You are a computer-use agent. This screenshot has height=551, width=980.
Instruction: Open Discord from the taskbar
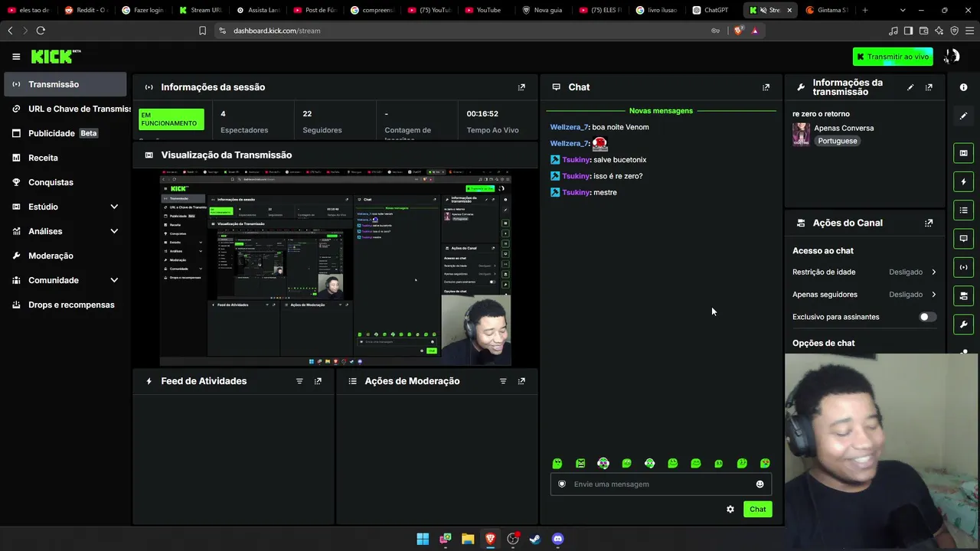coord(557,539)
